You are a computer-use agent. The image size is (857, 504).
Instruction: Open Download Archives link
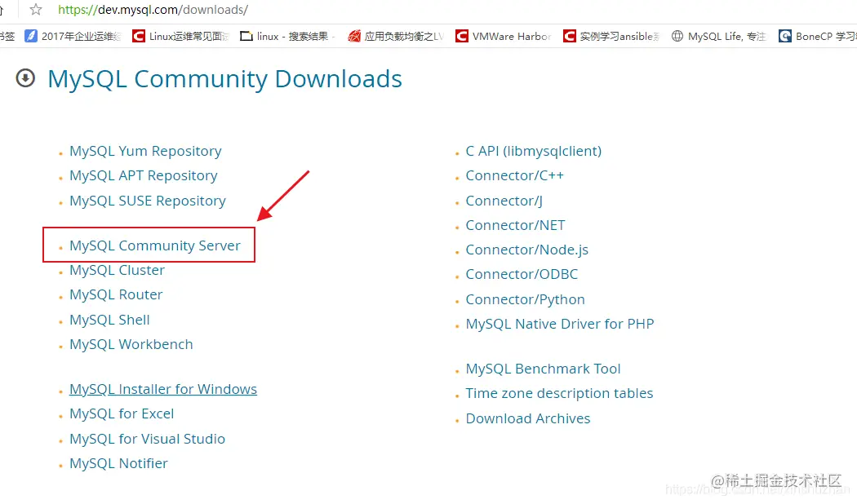click(x=528, y=418)
